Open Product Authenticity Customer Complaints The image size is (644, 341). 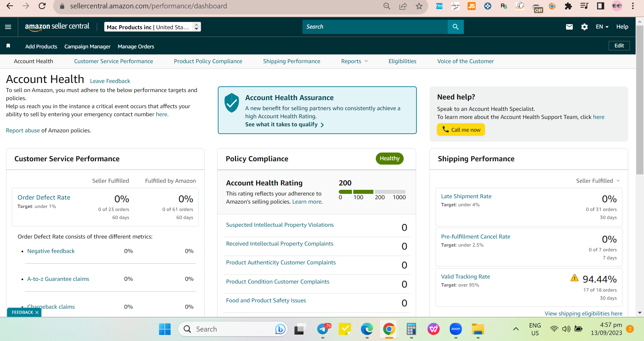281,262
